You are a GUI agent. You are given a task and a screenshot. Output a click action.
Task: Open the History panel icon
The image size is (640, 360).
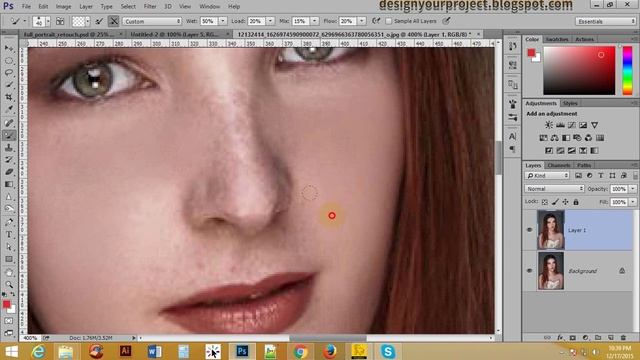513,47
